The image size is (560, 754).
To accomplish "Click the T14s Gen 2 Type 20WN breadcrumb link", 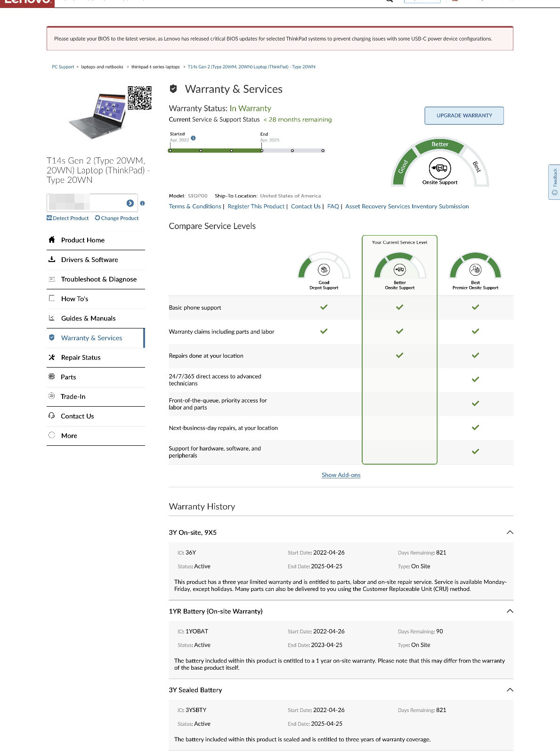I will tap(252, 67).
